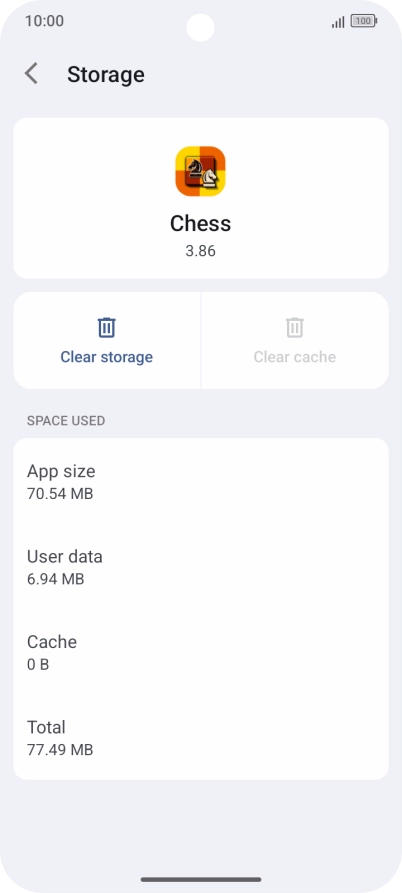Tap the Clear storage trash icon
The image size is (402, 893).
(106, 327)
